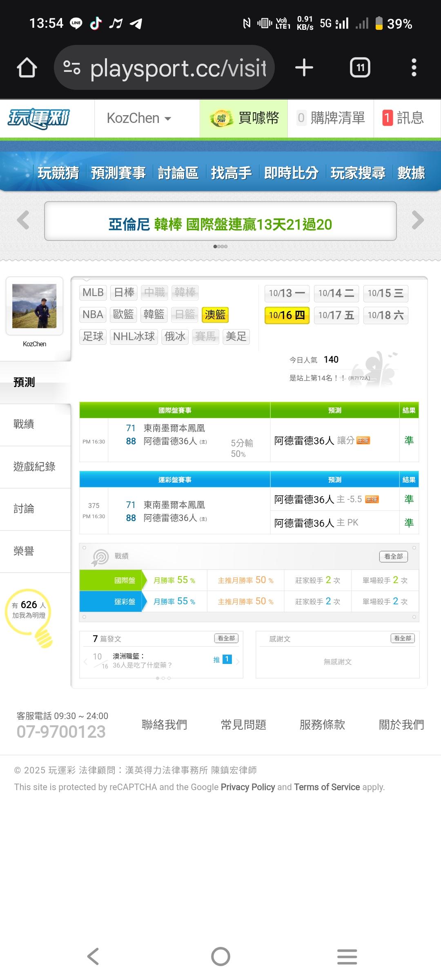This screenshot has width=441, height=980.
Task: Select 美足 league filter
Action: (x=236, y=336)
